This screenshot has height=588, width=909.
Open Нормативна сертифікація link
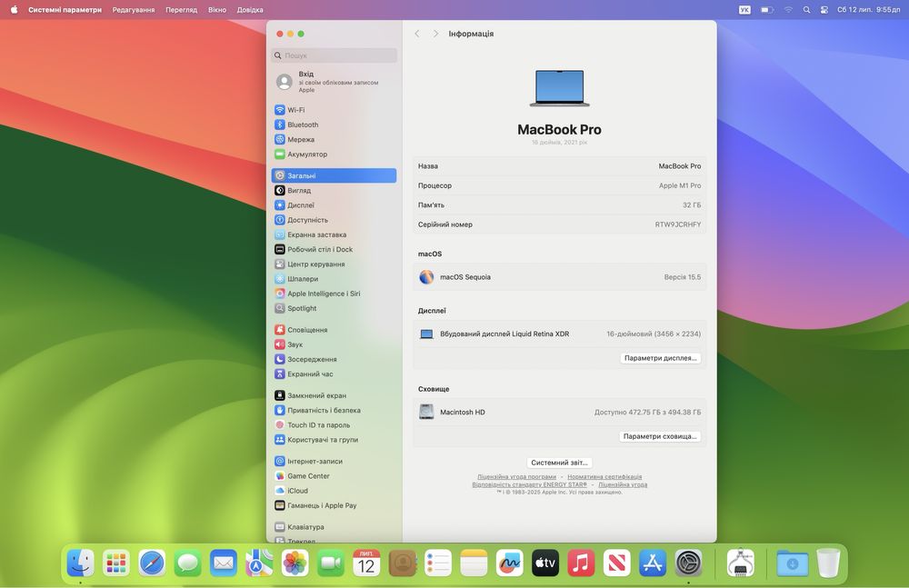pyautogui.click(x=604, y=476)
